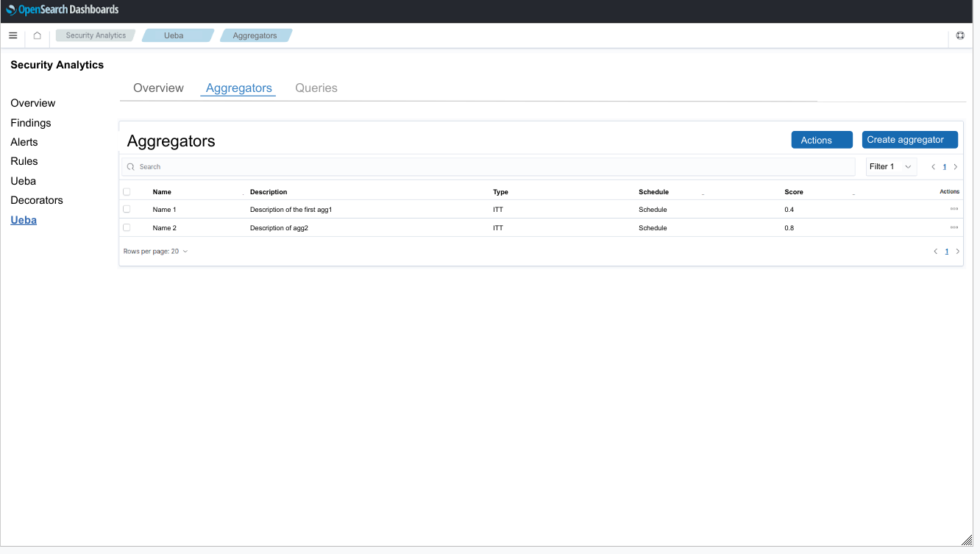This screenshot has width=980, height=554.
Task: Toggle the select-all checkbox in the table header
Action: [126, 191]
